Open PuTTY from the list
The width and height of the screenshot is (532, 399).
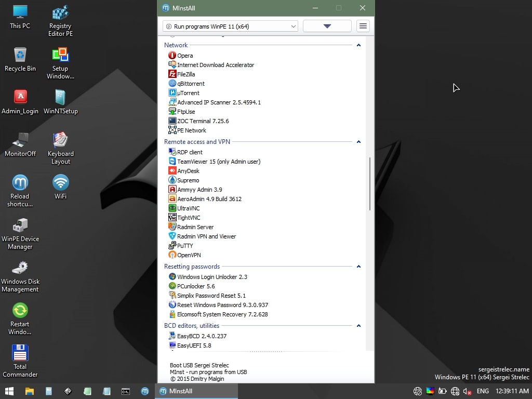(x=181, y=246)
